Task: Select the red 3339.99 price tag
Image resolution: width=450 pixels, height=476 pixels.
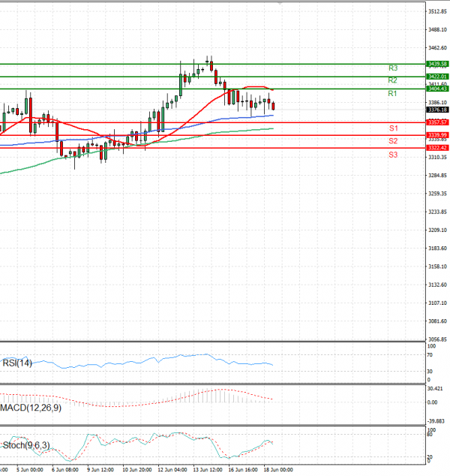Action: point(437,135)
